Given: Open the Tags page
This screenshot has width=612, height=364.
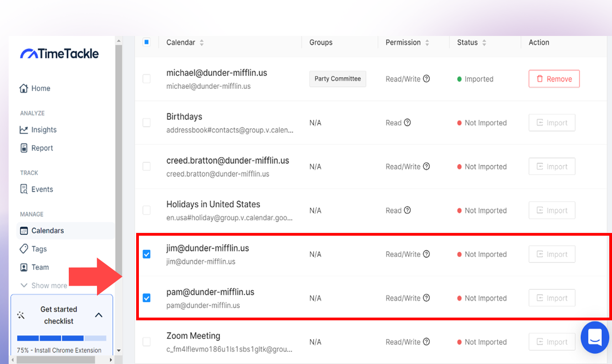Looking at the screenshot, I should point(33,249).
